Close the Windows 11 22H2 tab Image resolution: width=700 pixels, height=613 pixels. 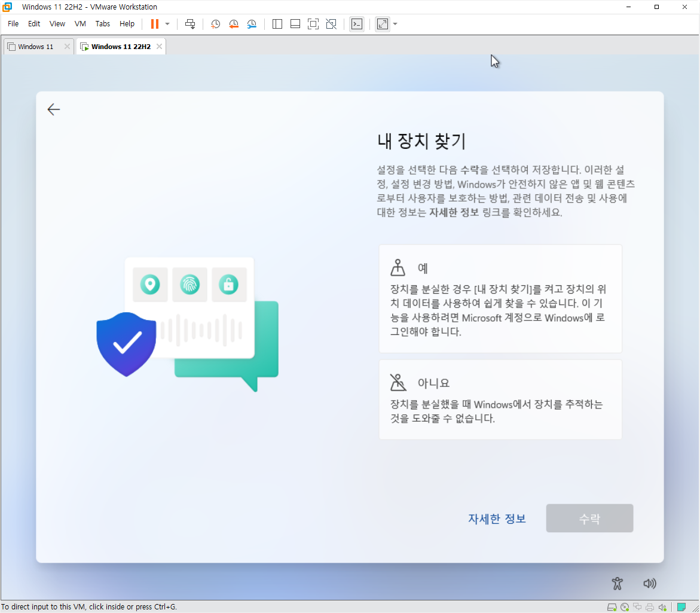(160, 47)
